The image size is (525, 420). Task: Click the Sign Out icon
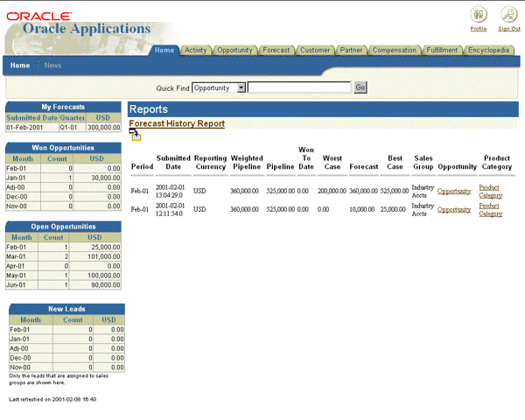(509, 14)
